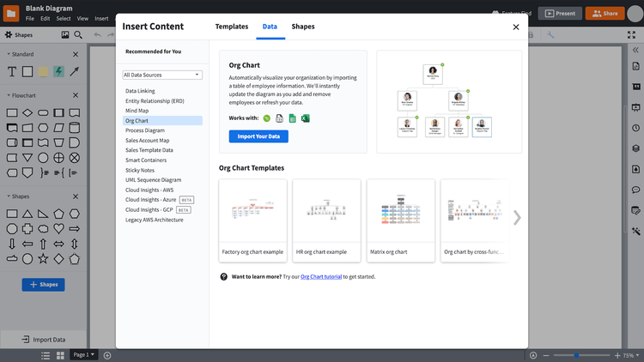This screenshot has width=644, height=362.
Task: Open the Factory org chart example template
Action: (x=253, y=220)
